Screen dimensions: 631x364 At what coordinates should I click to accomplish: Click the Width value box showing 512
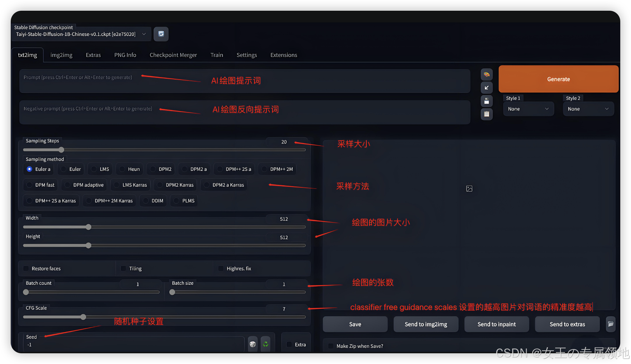(x=287, y=219)
